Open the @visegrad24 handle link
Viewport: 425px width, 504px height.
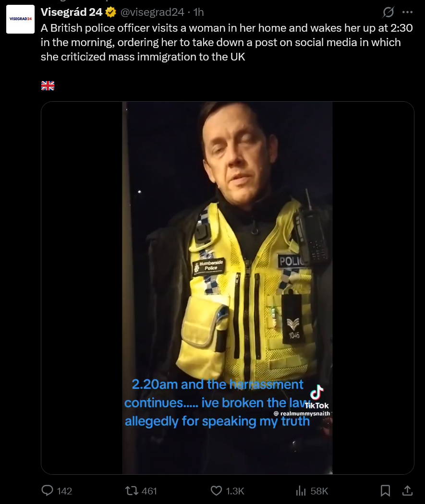[152, 12]
